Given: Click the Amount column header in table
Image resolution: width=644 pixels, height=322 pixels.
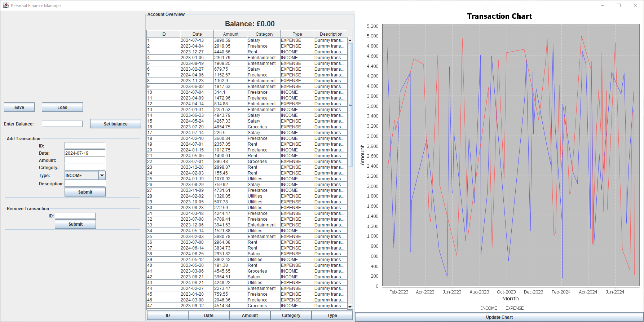Looking at the screenshot, I should (x=231, y=34).
